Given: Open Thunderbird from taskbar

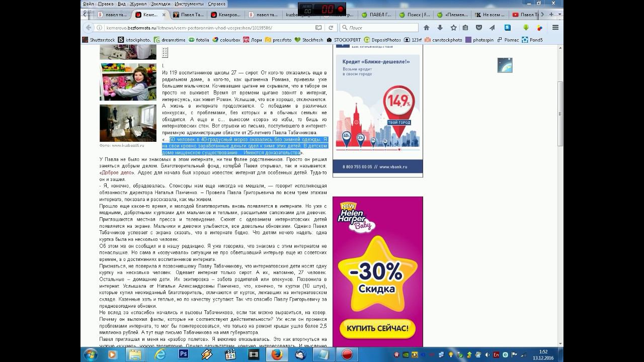Looking at the screenshot, I should (x=300, y=354).
